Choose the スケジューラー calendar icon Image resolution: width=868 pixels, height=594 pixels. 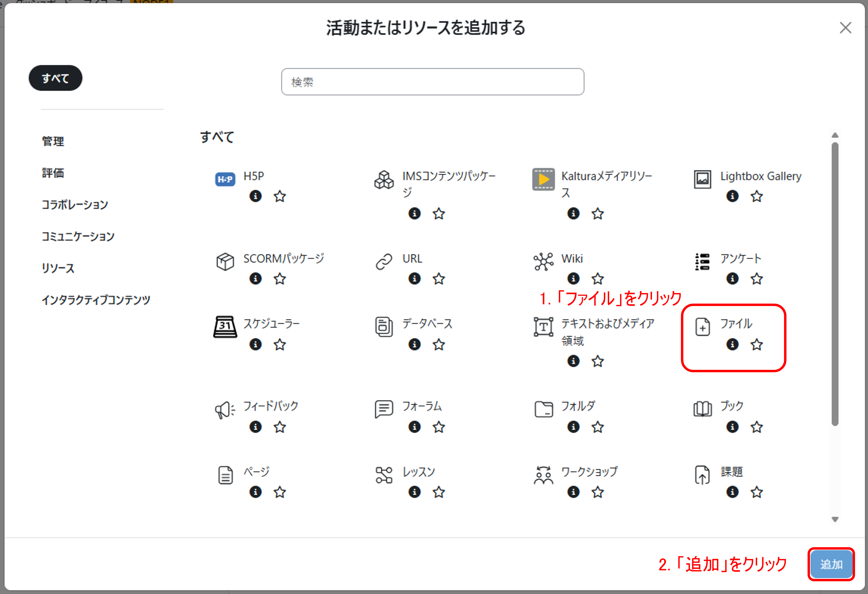coord(225,327)
